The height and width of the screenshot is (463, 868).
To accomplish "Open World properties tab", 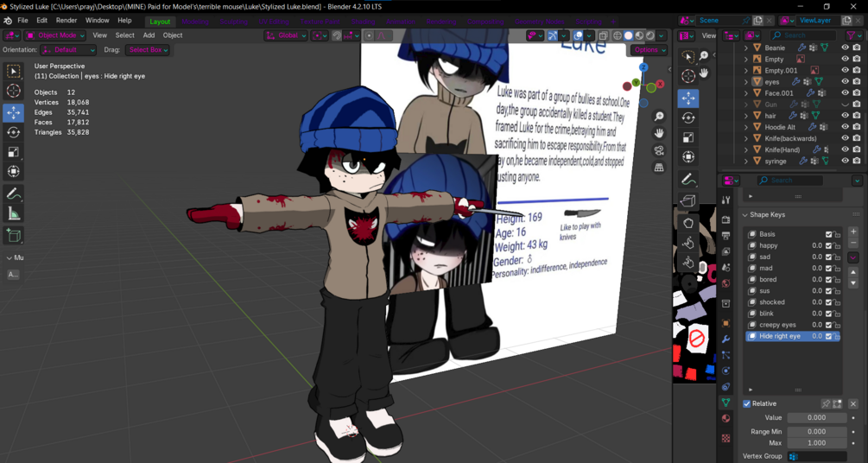I will [726, 283].
